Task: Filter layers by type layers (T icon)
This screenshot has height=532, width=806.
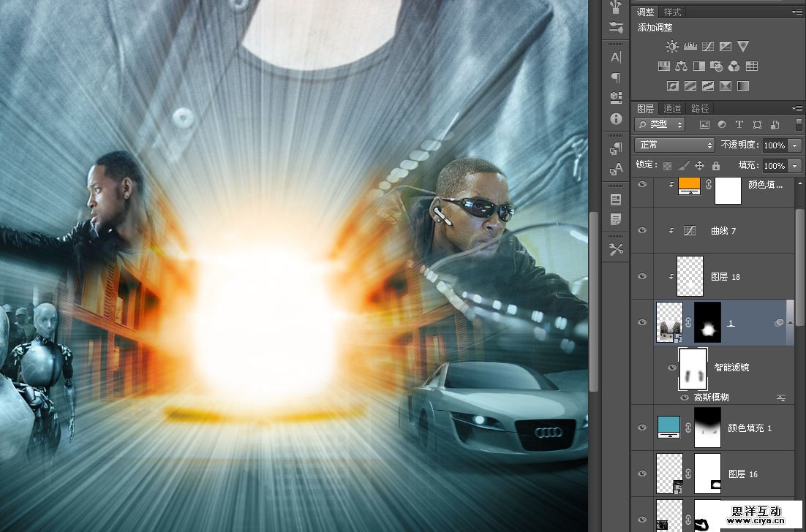Action: click(739, 125)
